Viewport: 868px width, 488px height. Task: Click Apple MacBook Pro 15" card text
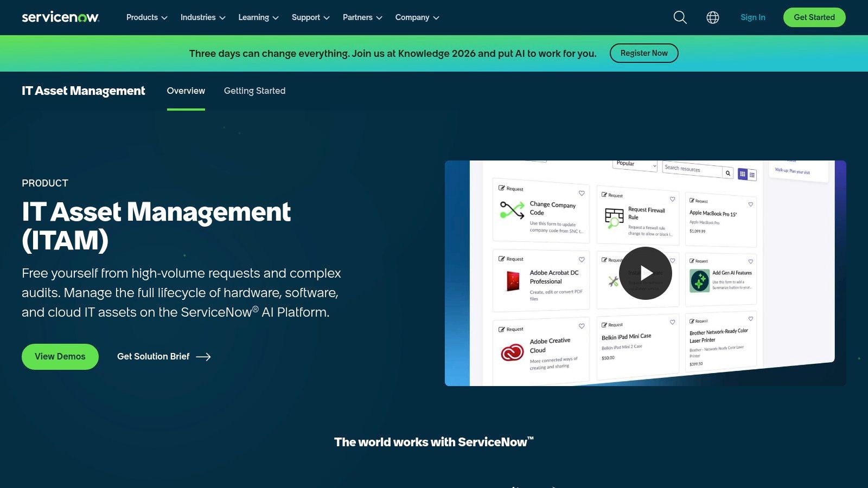click(x=713, y=214)
